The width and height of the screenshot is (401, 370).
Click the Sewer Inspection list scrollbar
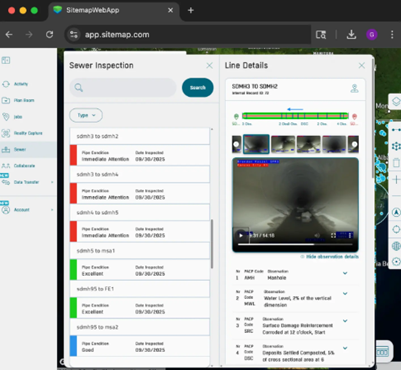[212, 243]
